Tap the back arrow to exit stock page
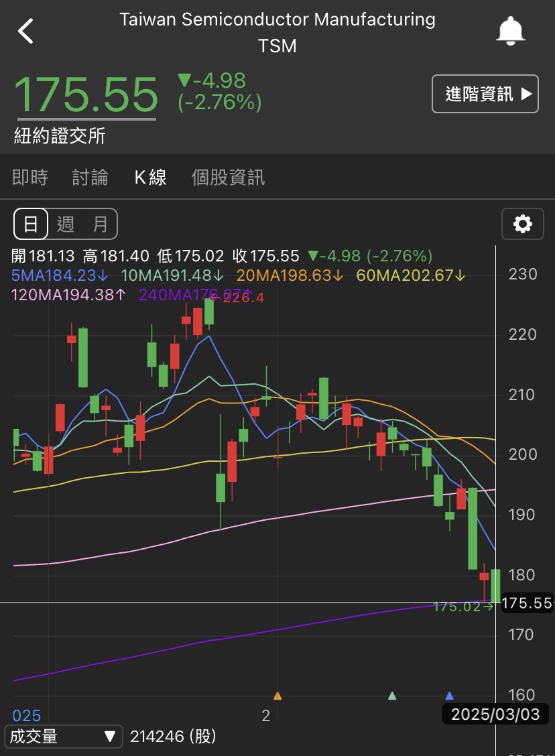Screen dimensions: 555x756 click(26, 30)
